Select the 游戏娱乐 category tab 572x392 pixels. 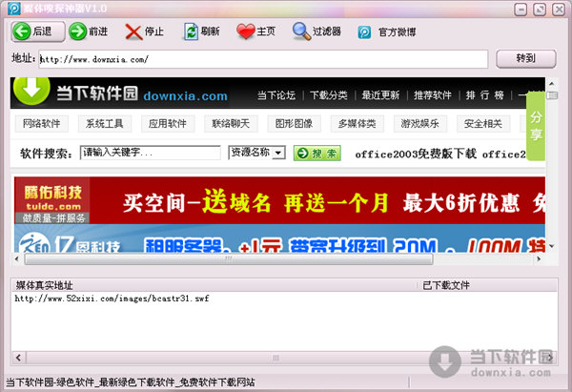pyautogui.click(x=419, y=124)
